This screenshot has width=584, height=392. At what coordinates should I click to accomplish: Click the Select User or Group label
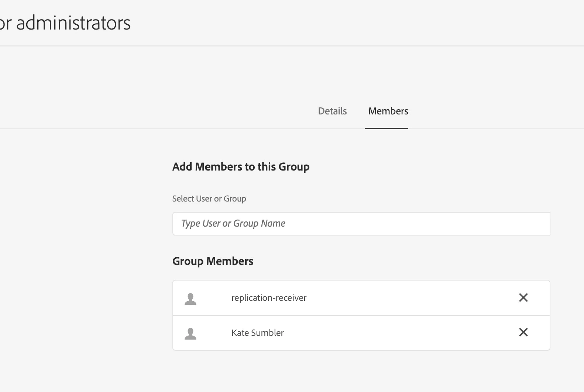point(209,199)
